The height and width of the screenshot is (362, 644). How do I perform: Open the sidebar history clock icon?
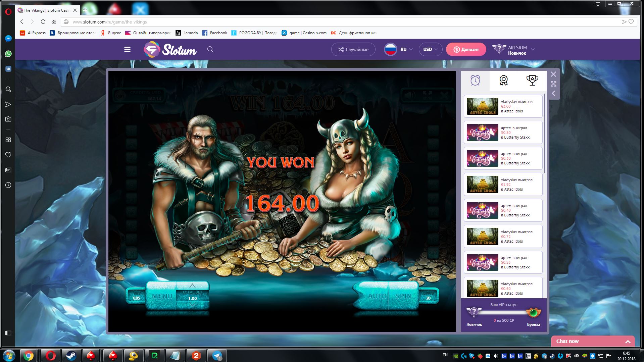click(x=8, y=185)
